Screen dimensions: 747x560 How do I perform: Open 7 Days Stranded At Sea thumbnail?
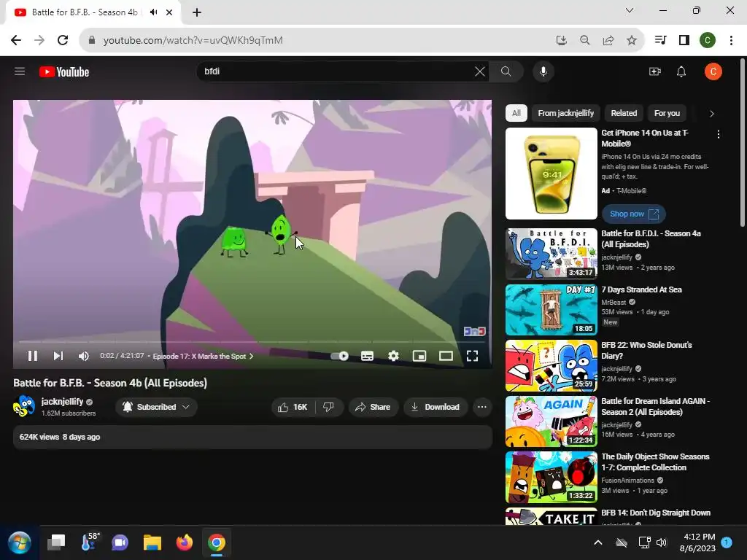tap(551, 309)
